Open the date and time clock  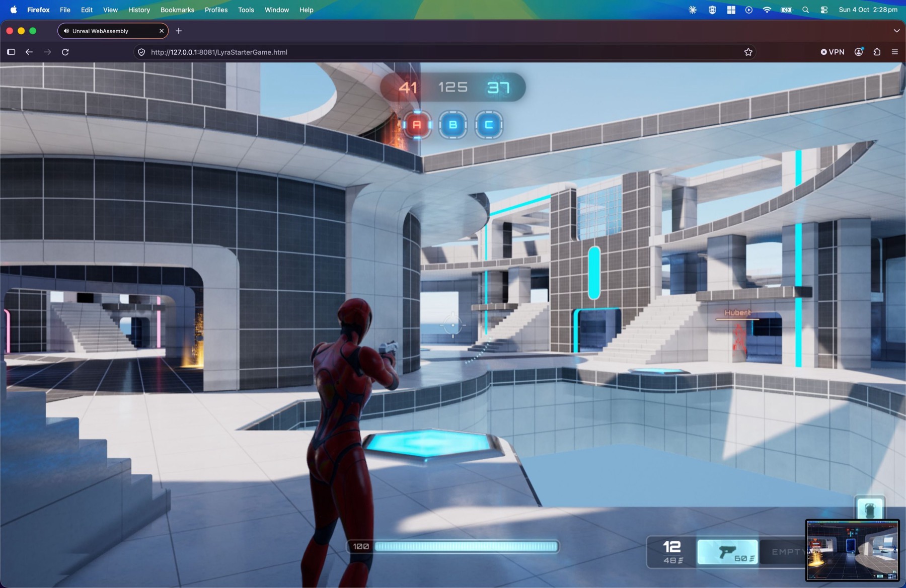click(868, 10)
